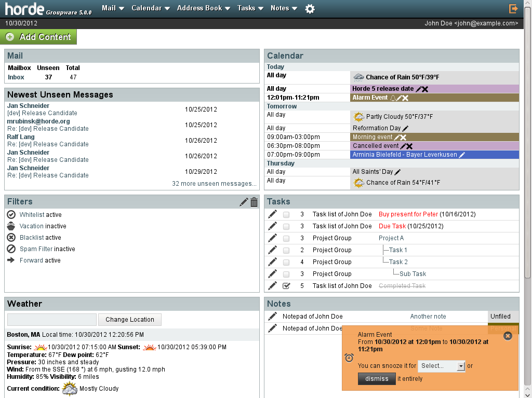Click the logout icon at top right
Image resolution: width=532 pixels, height=398 pixels.
coord(514,9)
